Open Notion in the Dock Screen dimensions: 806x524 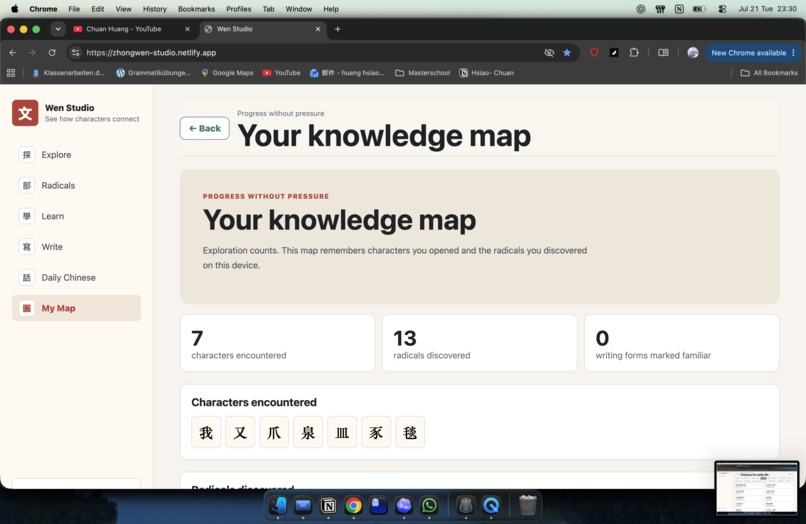point(328,506)
